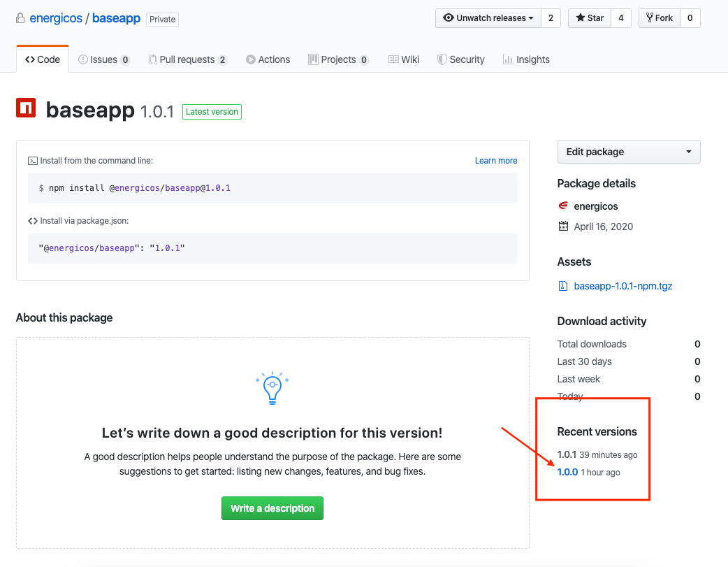Star the repository
The height and width of the screenshot is (567, 728).
pos(590,18)
